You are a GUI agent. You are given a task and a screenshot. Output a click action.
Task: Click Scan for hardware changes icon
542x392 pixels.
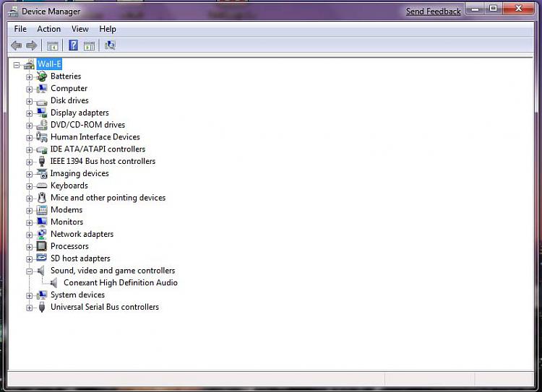coord(110,45)
